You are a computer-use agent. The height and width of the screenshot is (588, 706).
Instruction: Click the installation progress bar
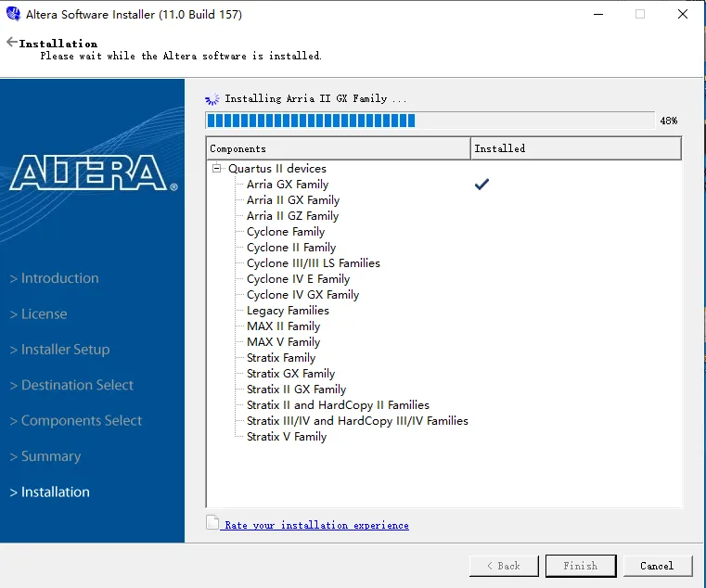430,121
